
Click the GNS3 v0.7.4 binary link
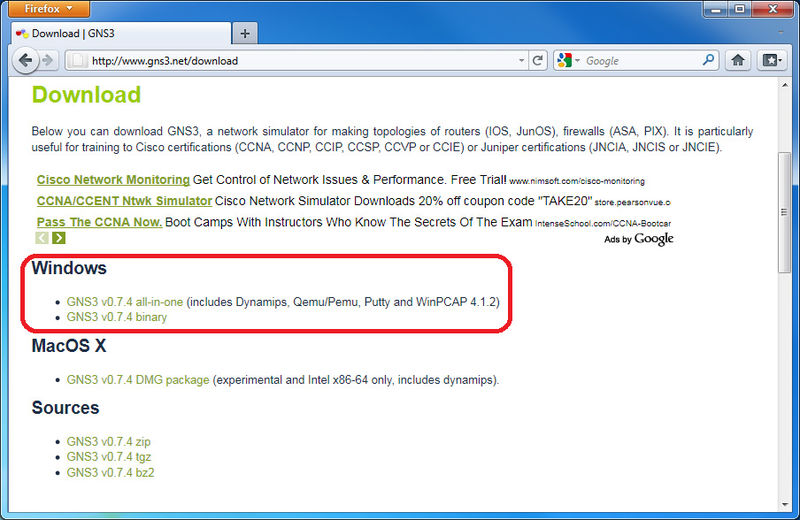coord(117,317)
